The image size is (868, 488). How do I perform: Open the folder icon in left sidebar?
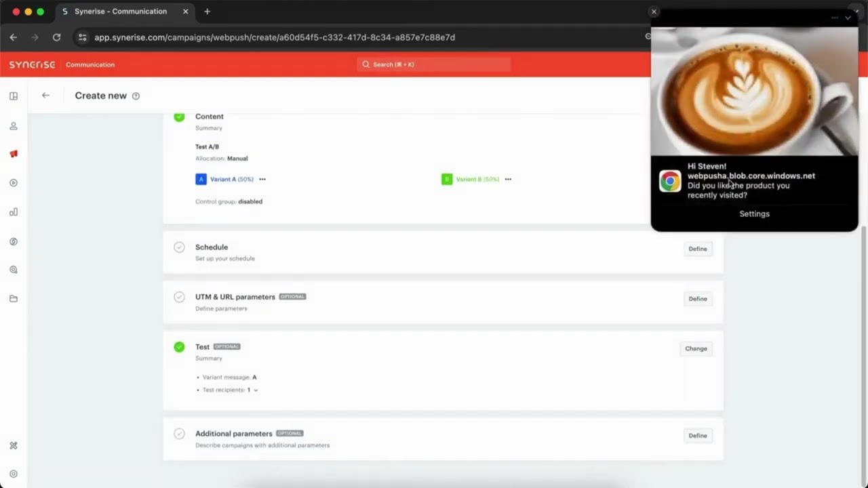(x=14, y=299)
